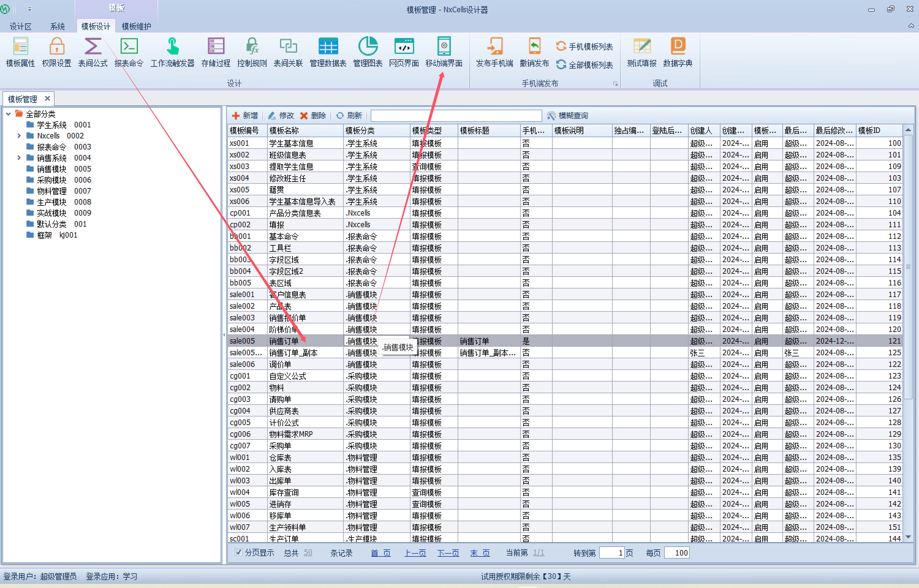Click the 管理图表 pie chart icon
The height and width of the screenshot is (588, 919).
coord(367,47)
